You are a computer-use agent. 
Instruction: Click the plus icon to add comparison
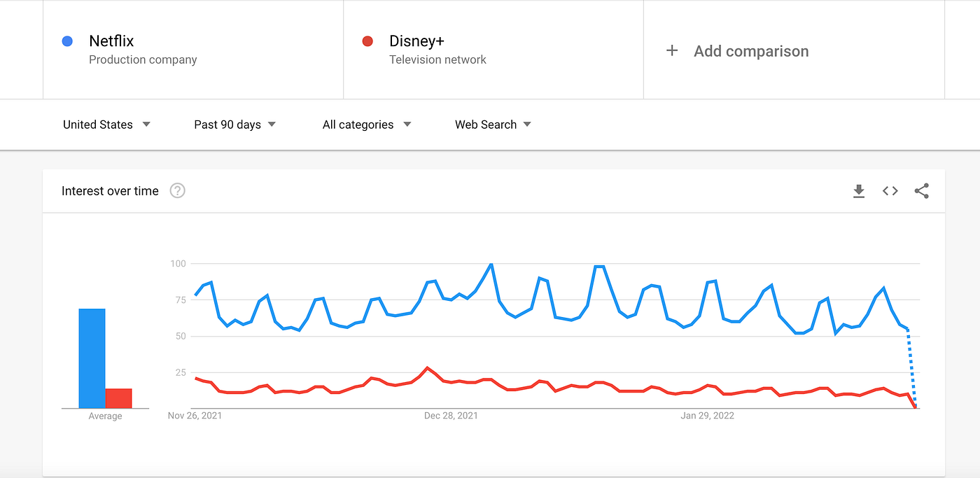coord(672,50)
